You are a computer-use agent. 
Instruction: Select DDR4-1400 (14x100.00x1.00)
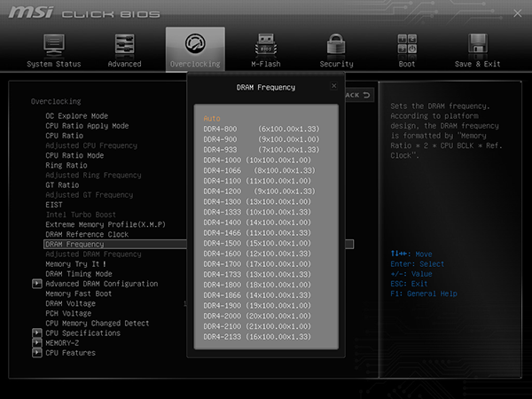pos(257,223)
